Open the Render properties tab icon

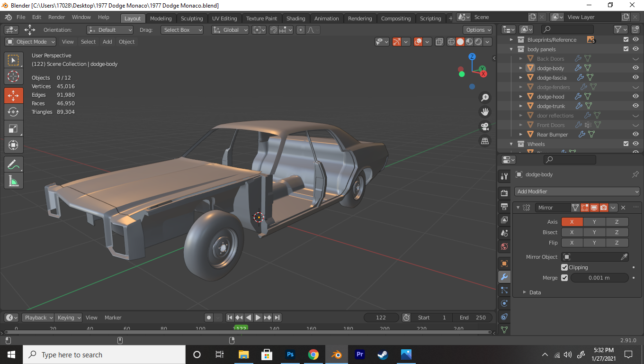(x=504, y=193)
